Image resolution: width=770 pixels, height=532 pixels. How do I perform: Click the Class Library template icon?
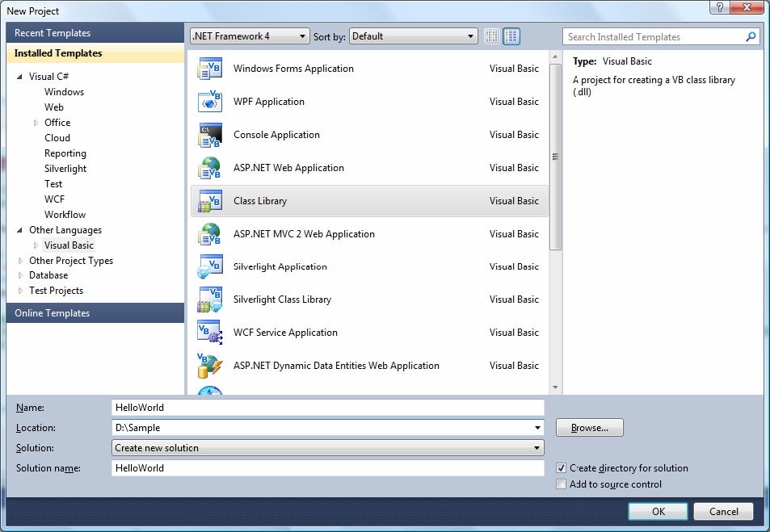[x=210, y=201]
